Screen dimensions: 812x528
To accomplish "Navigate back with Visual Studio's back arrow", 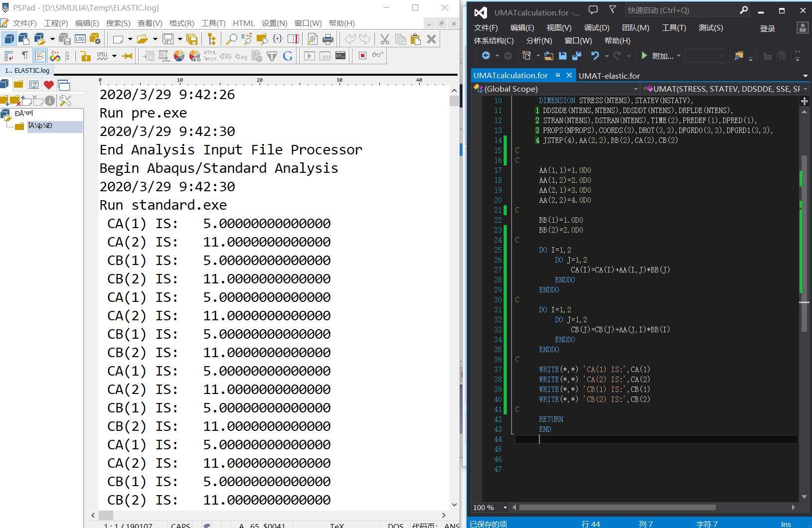I will [x=487, y=56].
